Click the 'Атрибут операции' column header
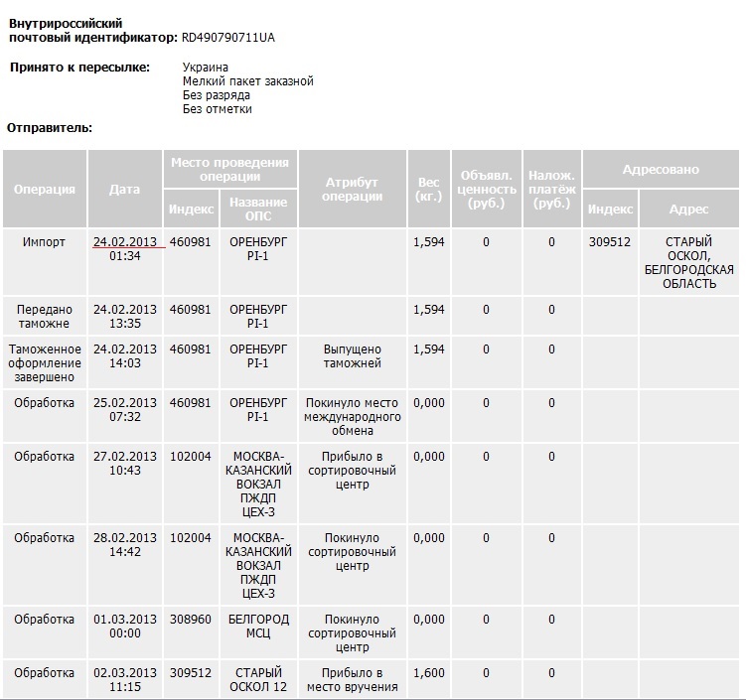The height and width of the screenshot is (700, 746). pos(353,190)
